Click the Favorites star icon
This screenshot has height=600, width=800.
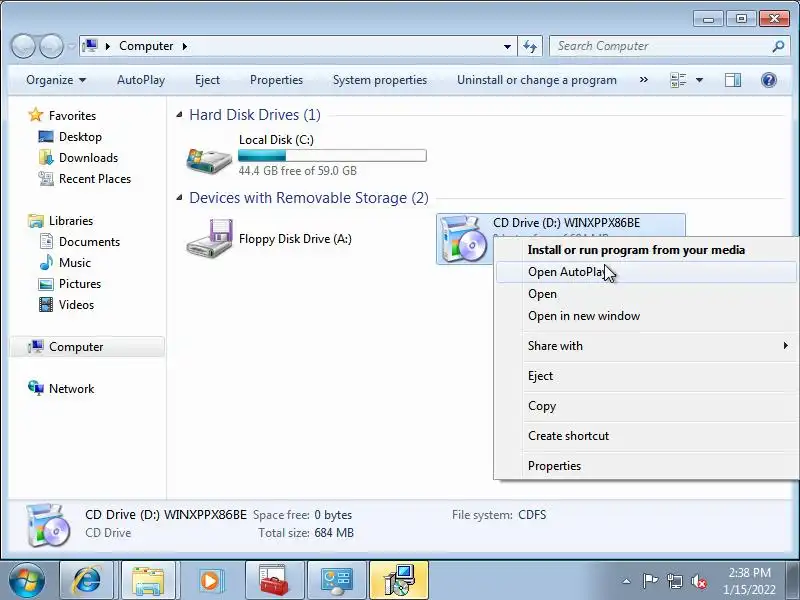[x=35, y=115]
